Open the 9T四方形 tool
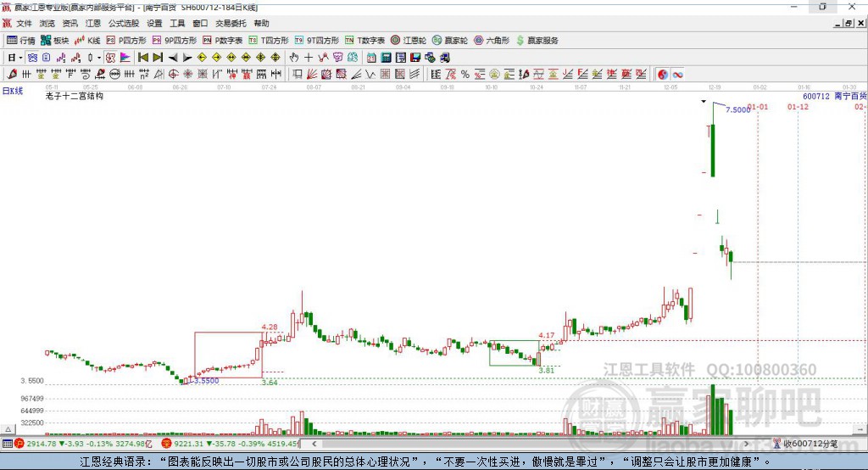Viewport: 868px width, 470px height. (x=317, y=41)
